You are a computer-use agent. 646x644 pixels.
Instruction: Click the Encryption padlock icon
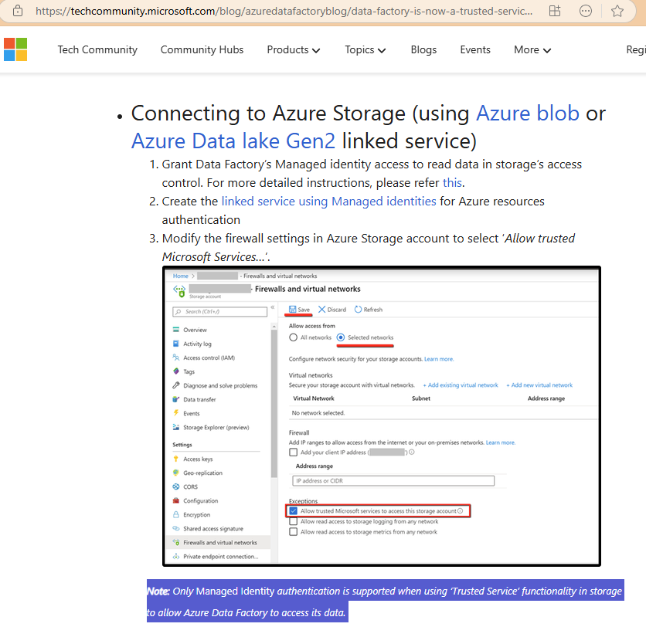(176, 515)
